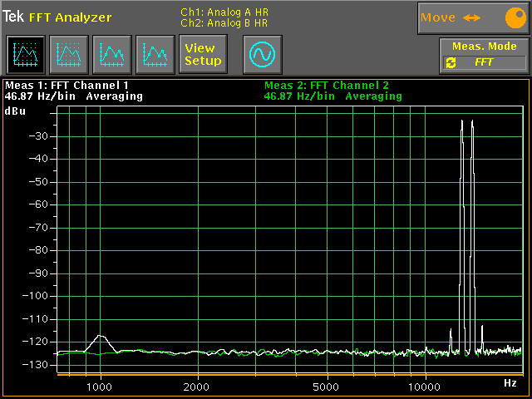Image resolution: width=532 pixels, height=399 pixels.
Task: Click the dBu vertical axis label
Action: (x=16, y=111)
